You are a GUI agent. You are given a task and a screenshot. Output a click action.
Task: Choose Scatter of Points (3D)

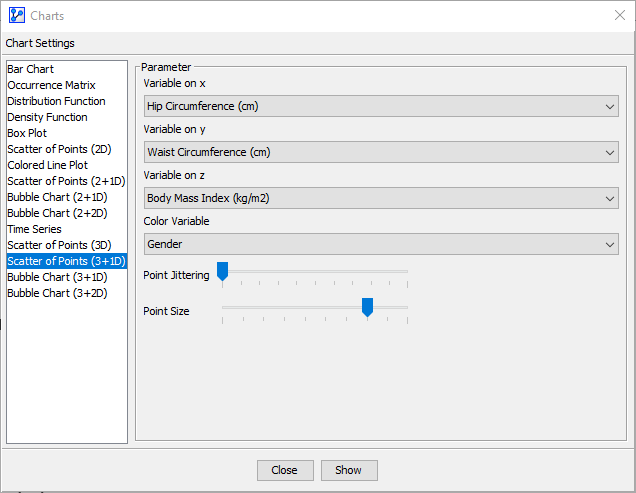(x=59, y=245)
